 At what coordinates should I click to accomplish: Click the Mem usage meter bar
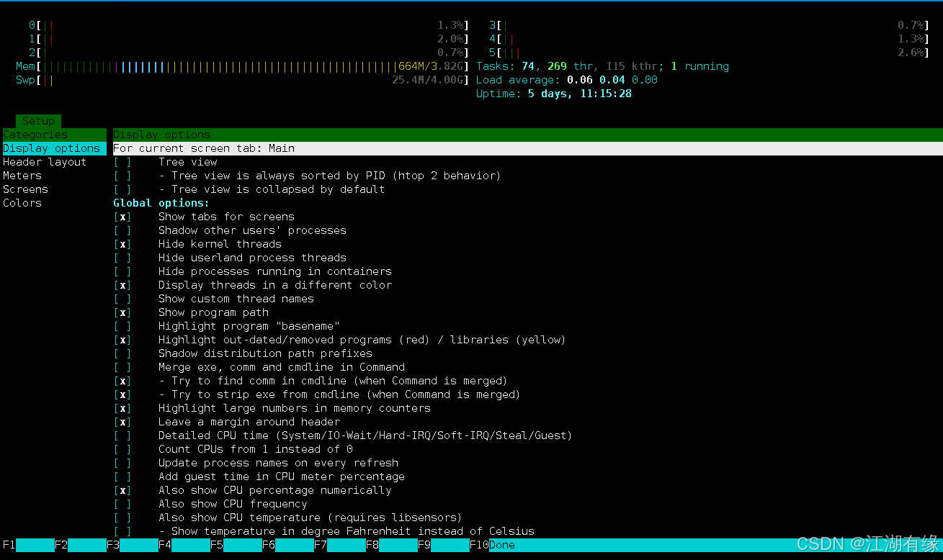[x=243, y=66]
